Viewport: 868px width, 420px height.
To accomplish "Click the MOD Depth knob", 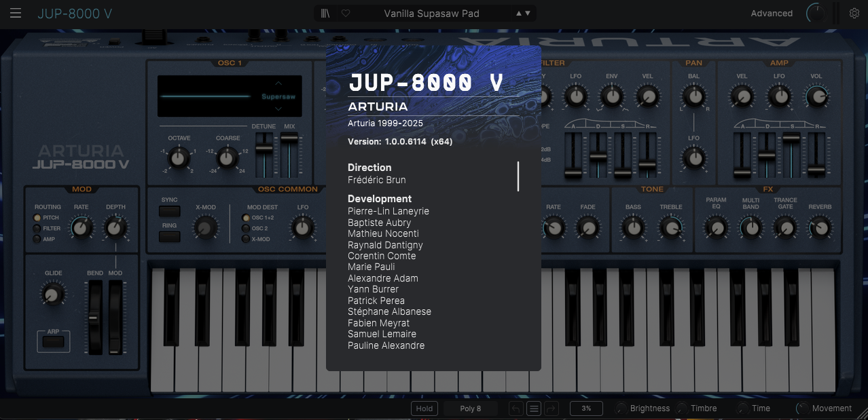I will [x=115, y=228].
